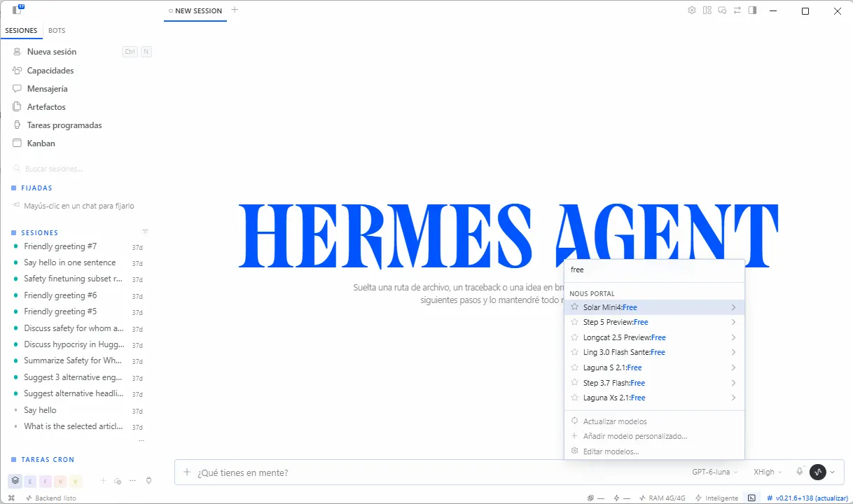Switch to the Sesiones tab
Viewport: 853px width, 504px height.
point(21,31)
